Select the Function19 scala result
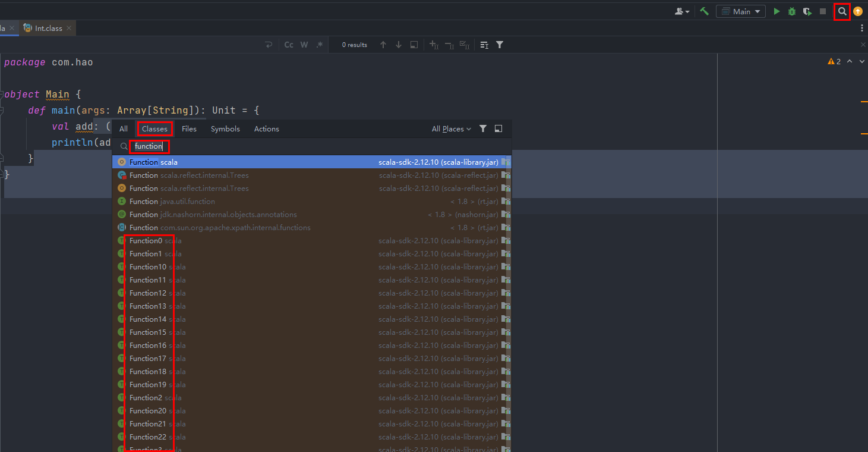The height and width of the screenshot is (452, 868). [x=312, y=384]
